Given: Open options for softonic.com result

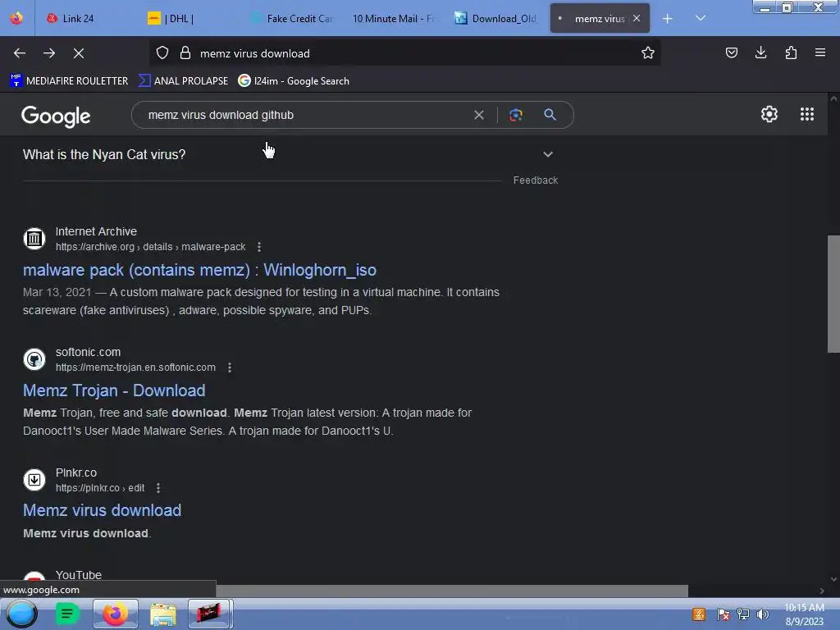Looking at the screenshot, I should tap(230, 367).
